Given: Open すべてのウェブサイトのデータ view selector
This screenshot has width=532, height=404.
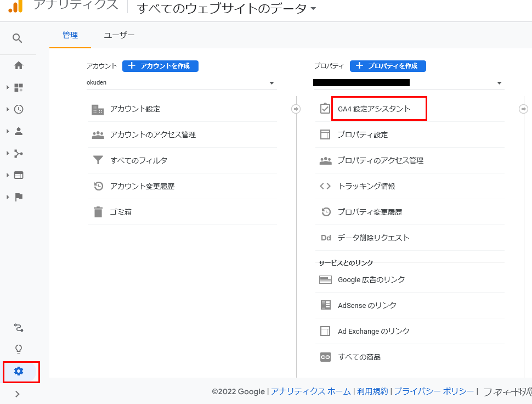Looking at the screenshot, I should click(x=227, y=8).
